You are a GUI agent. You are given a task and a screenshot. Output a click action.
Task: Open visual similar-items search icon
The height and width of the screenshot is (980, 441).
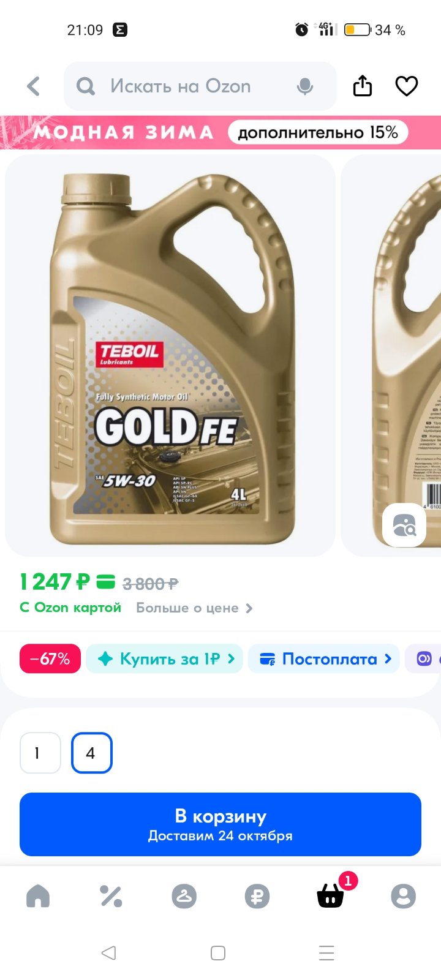[x=404, y=525]
